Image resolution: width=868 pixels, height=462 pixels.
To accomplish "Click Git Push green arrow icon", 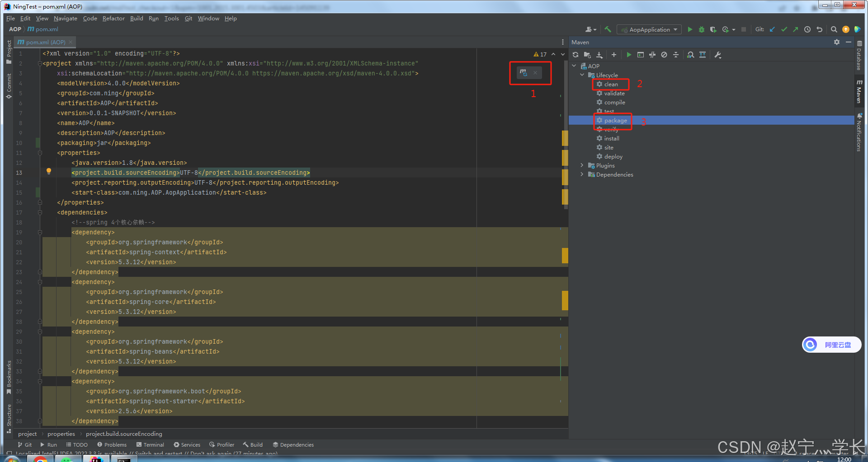I will pos(795,29).
